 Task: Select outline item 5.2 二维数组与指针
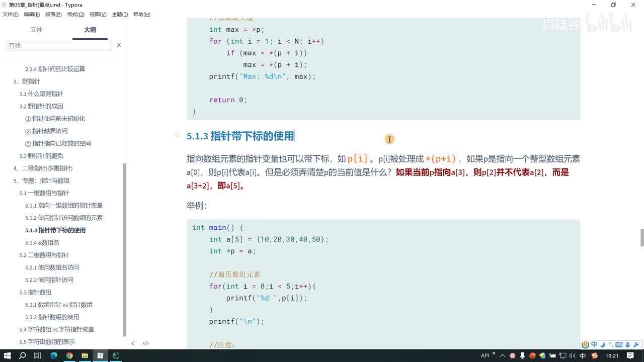[44, 255]
